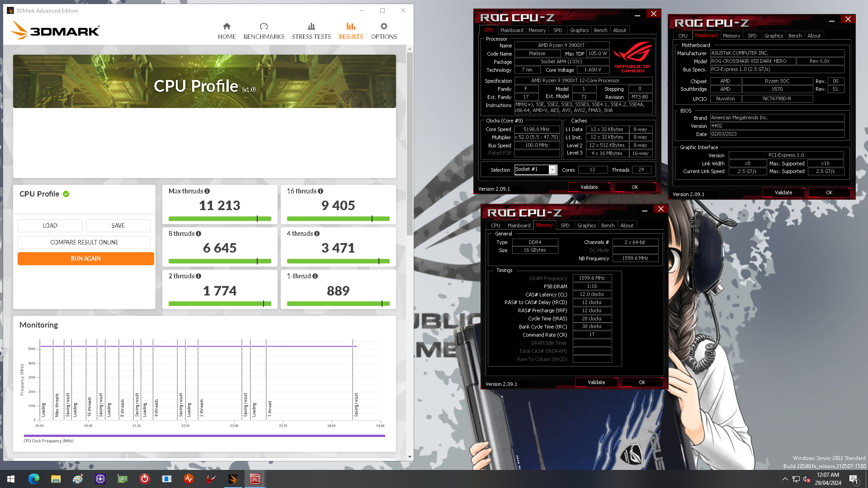
Task: Click the SAVE result button
Action: tap(118, 225)
